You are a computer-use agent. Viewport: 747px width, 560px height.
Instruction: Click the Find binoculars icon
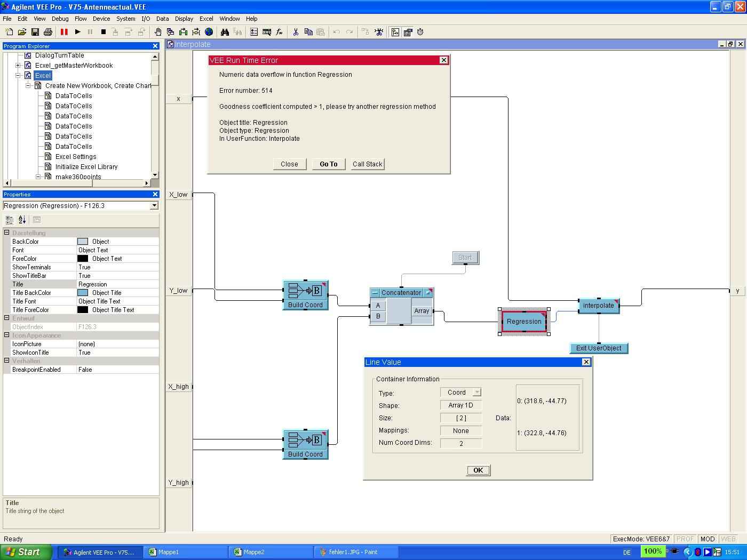(225, 32)
